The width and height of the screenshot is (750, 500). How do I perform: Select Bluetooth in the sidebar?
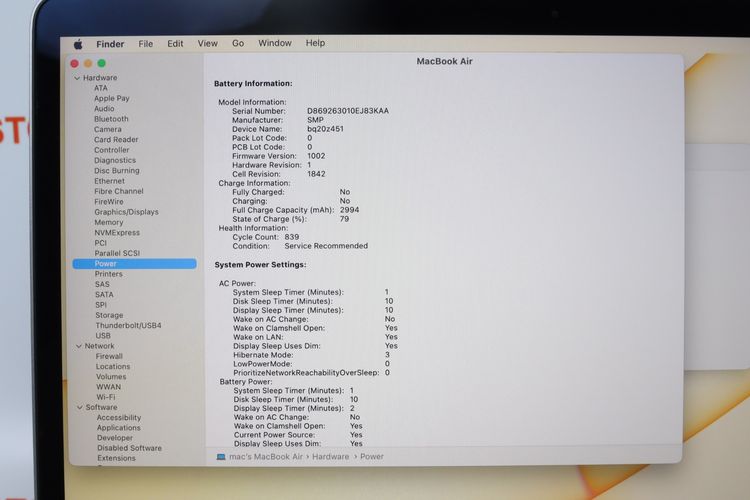(111, 119)
